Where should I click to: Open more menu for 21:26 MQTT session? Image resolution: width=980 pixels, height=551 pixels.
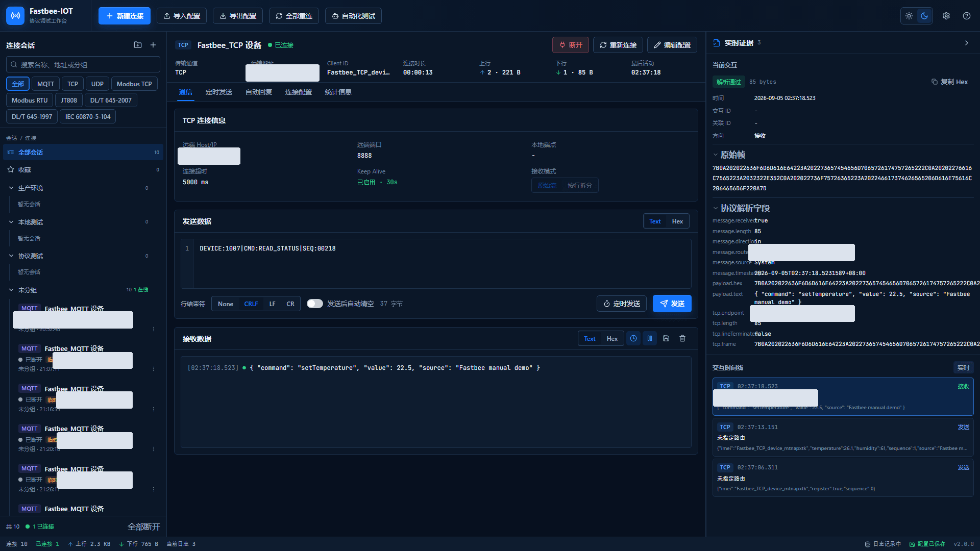click(x=154, y=489)
